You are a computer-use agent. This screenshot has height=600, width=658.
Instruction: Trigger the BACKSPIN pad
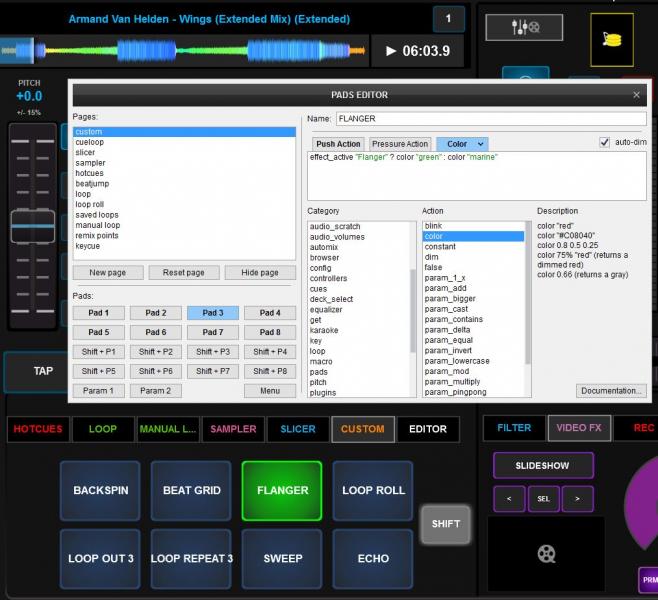pos(100,490)
